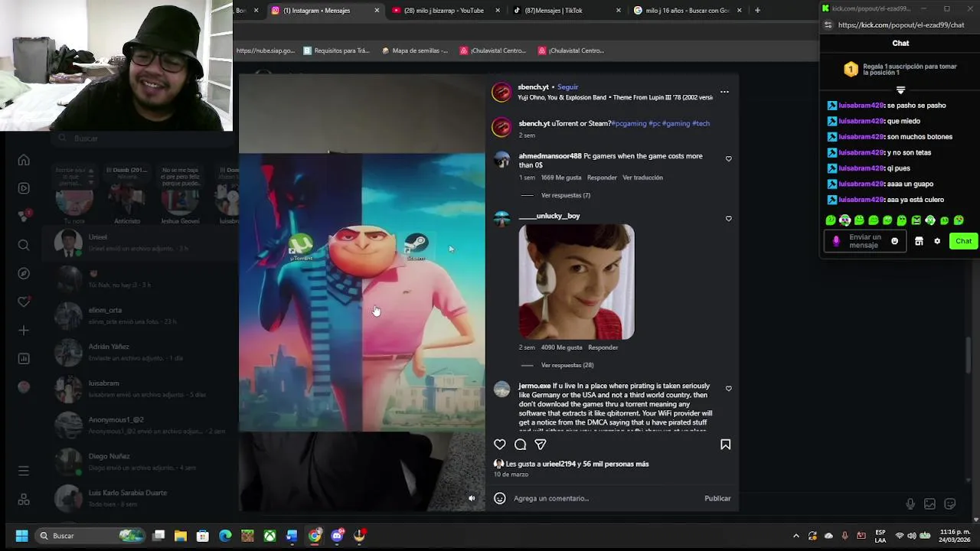
Task: Open the Diego Nuñez conversation
Action: (142, 461)
